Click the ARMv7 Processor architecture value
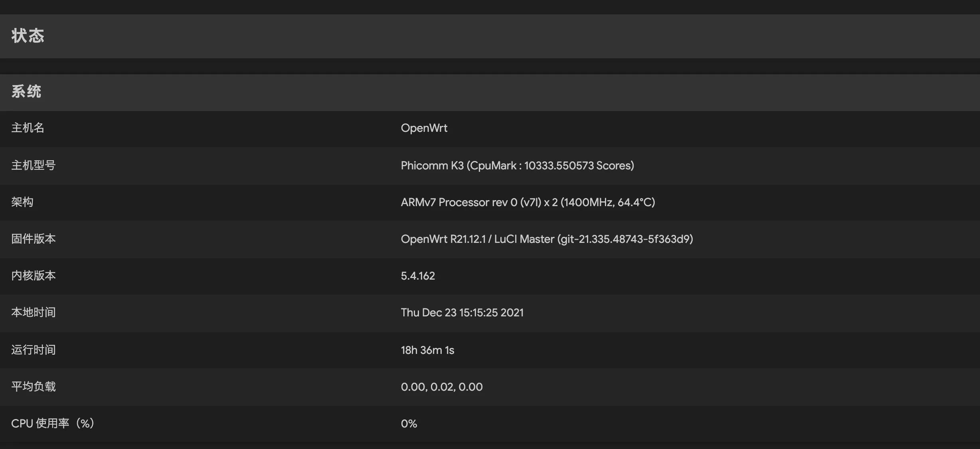980x449 pixels. (528, 202)
